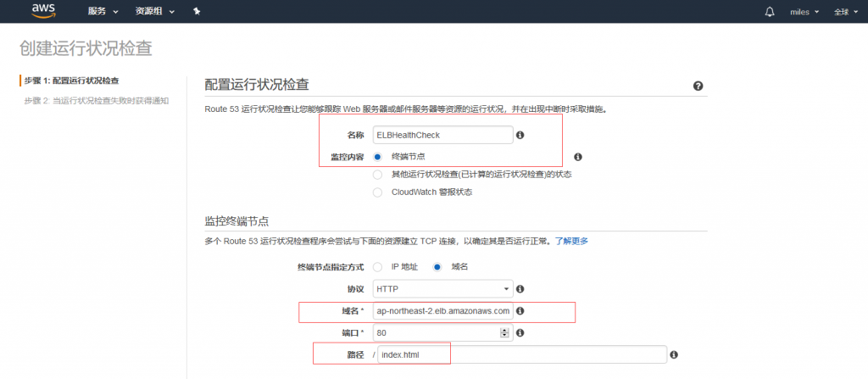
Task: Click the 端口 spinner arrows
Action: point(504,333)
